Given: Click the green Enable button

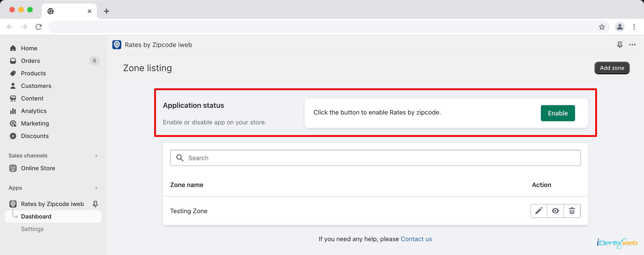Looking at the screenshot, I should 558,113.
